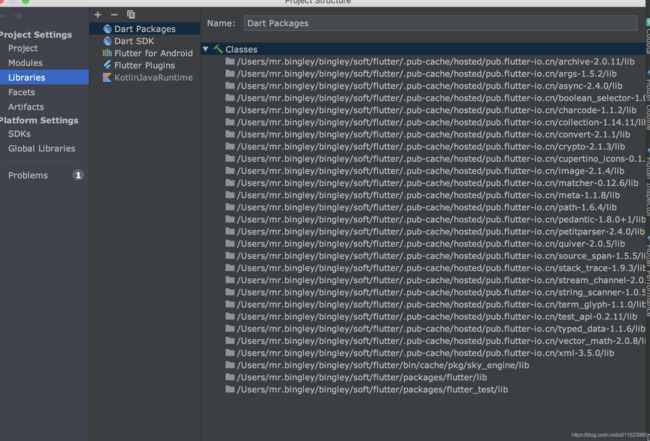The height and width of the screenshot is (441, 650).
Task: Click the Flutter for Android bars icon
Action: coord(107,53)
